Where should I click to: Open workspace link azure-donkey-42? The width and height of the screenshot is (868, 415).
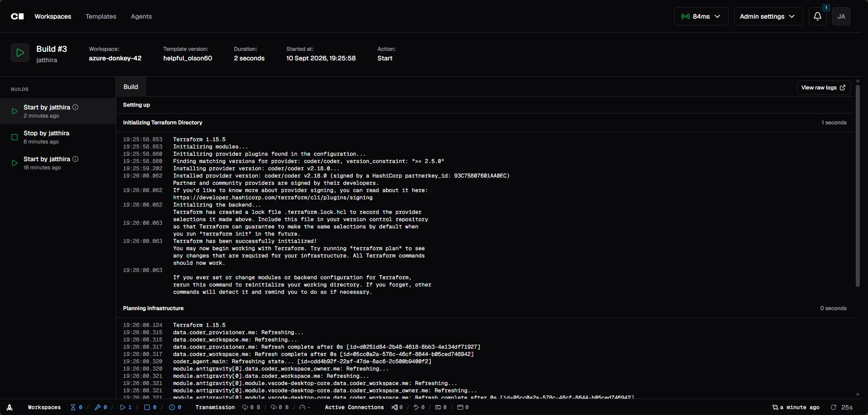[115, 58]
